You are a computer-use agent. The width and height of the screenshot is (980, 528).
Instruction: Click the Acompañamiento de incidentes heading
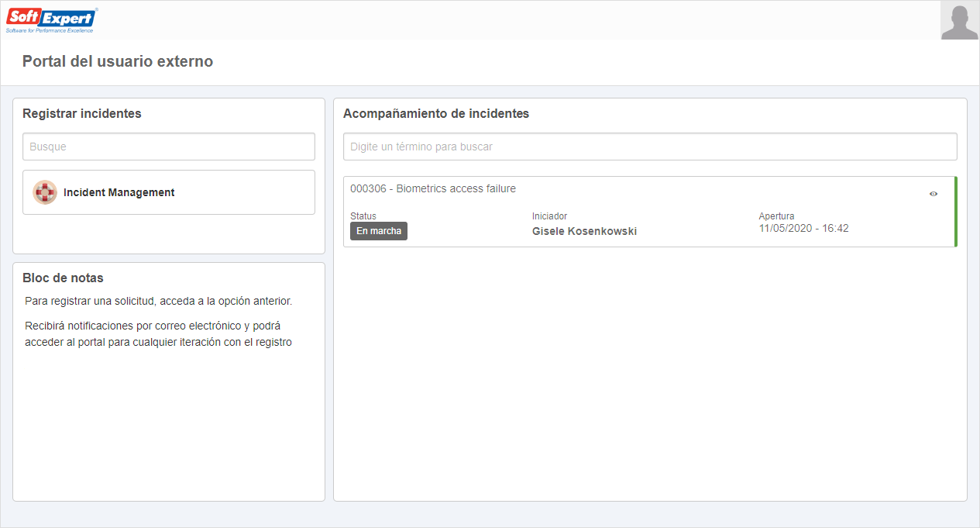tap(436, 113)
